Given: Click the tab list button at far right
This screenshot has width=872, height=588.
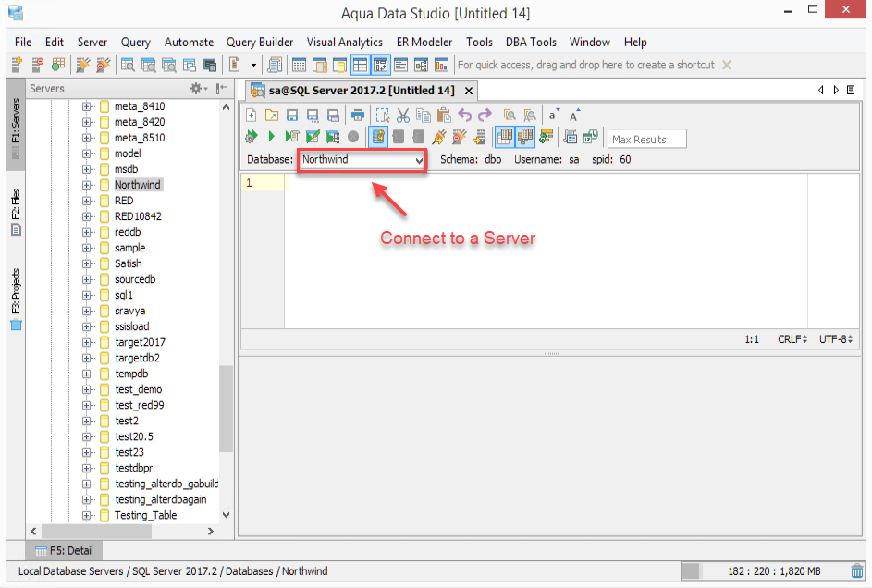Looking at the screenshot, I should coord(851,90).
